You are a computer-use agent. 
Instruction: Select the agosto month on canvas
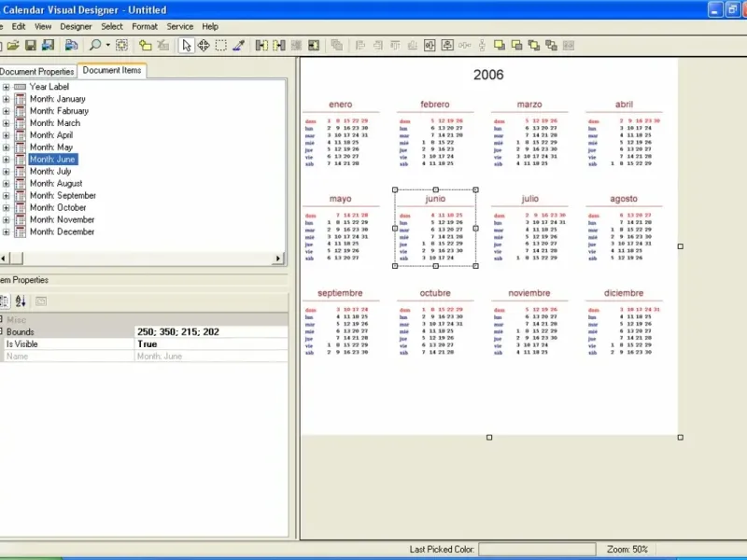(x=624, y=228)
